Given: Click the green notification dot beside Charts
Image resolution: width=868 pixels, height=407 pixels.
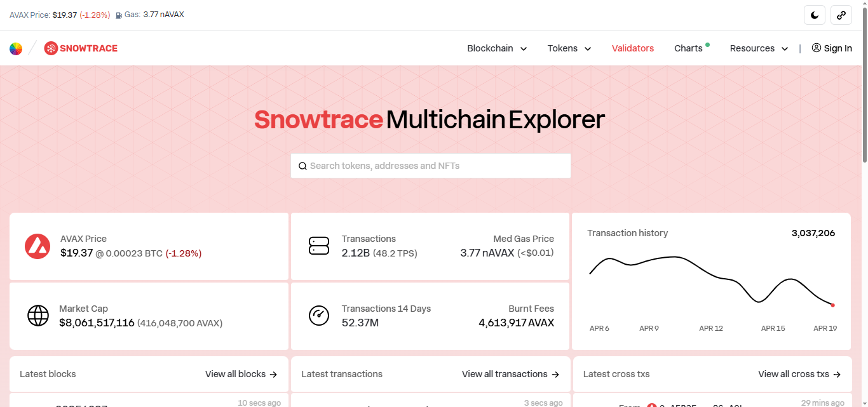Looking at the screenshot, I should tap(707, 44).
